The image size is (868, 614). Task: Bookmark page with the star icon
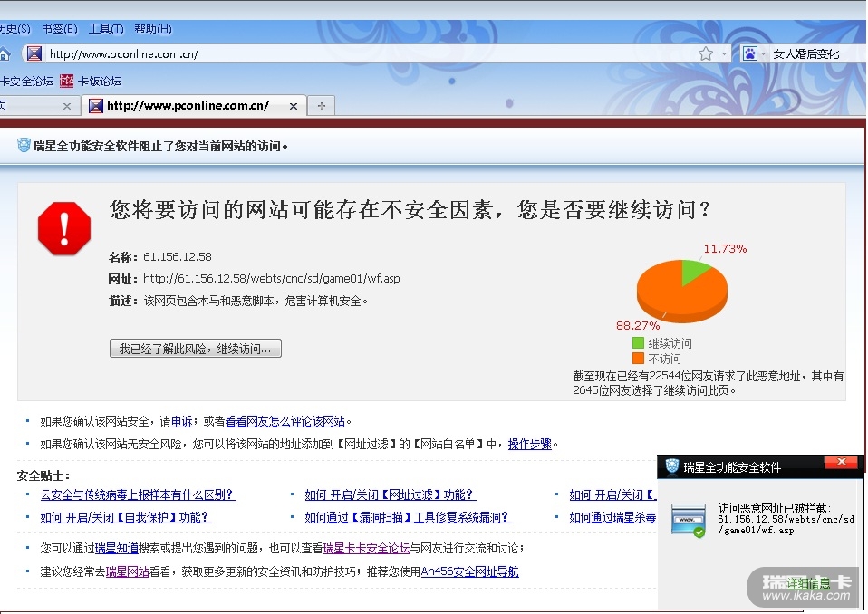[x=705, y=53]
